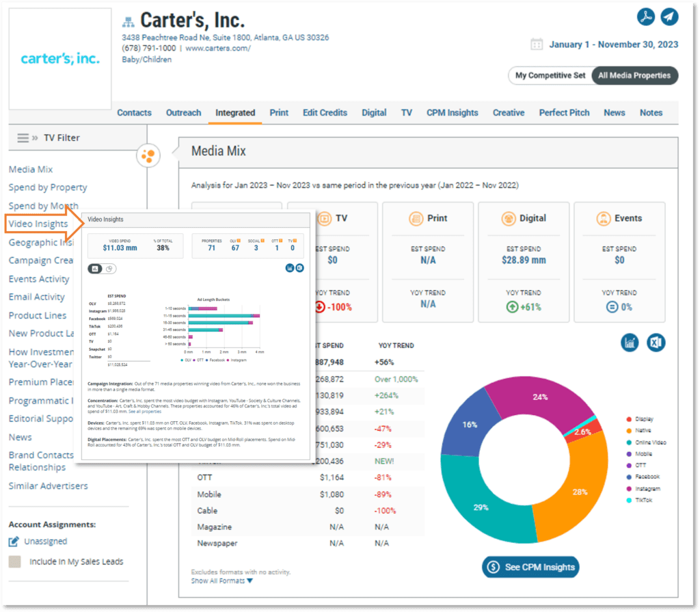Click the 24% magenta donut chart segment
The width and height of the screenshot is (700, 612).
[541, 396]
